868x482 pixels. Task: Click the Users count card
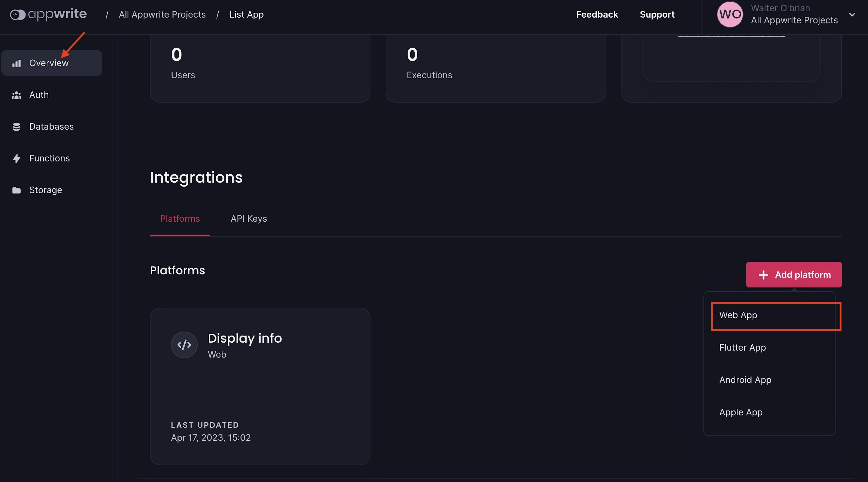(260, 68)
